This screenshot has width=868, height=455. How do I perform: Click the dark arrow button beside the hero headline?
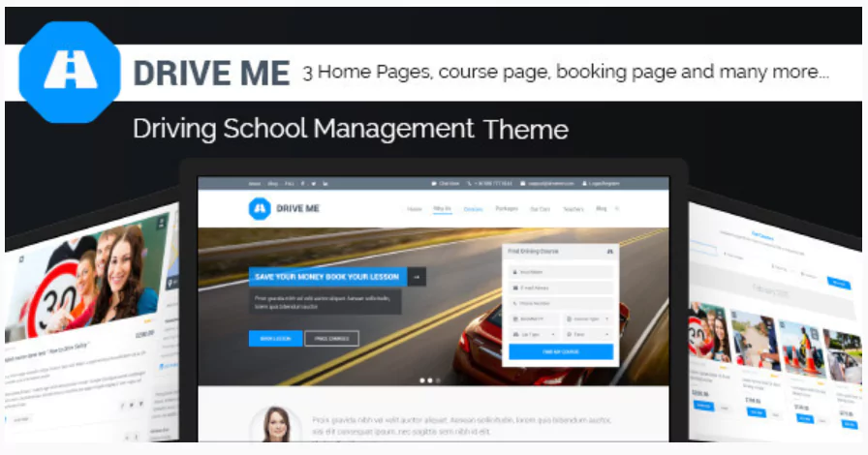pos(417,277)
